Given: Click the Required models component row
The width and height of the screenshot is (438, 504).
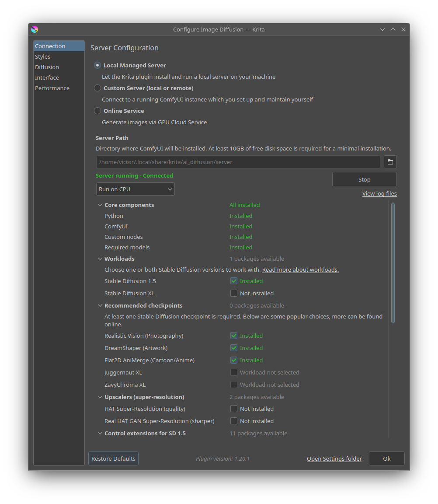Looking at the screenshot, I should [178, 248].
